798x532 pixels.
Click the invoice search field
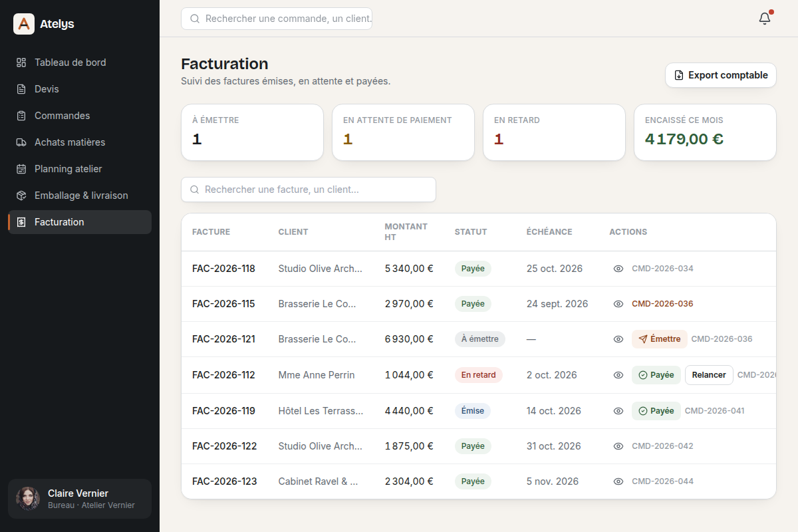[x=309, y=190]
